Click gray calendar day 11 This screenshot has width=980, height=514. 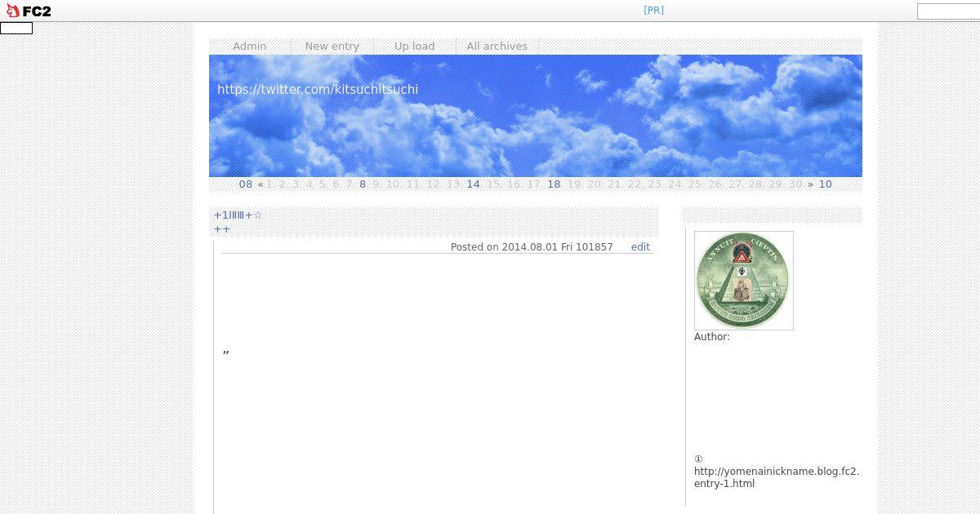pyautogui.click(x=413, y=184)
